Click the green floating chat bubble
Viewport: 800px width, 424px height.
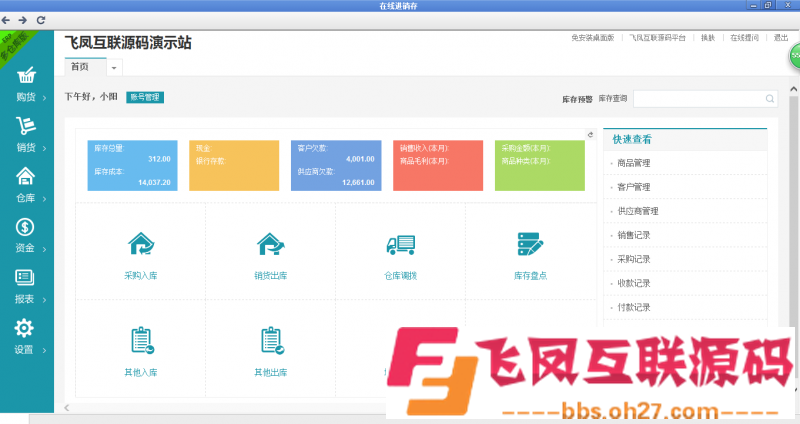[x=794, y=56]
